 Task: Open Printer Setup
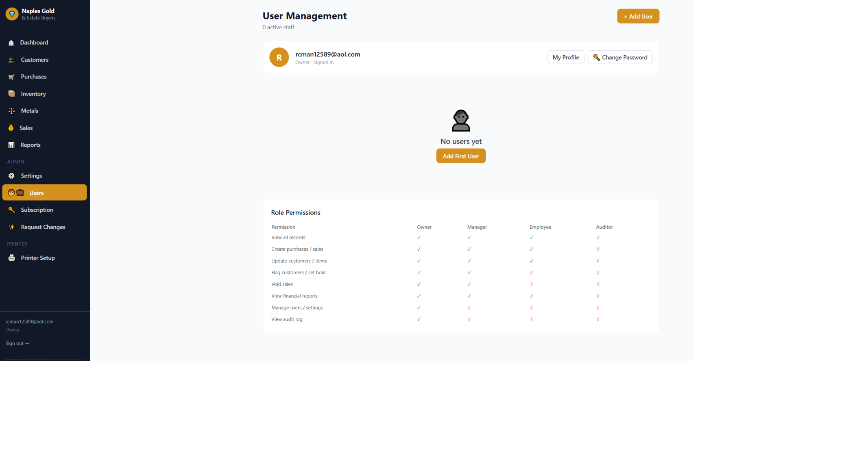pos(45,258)
